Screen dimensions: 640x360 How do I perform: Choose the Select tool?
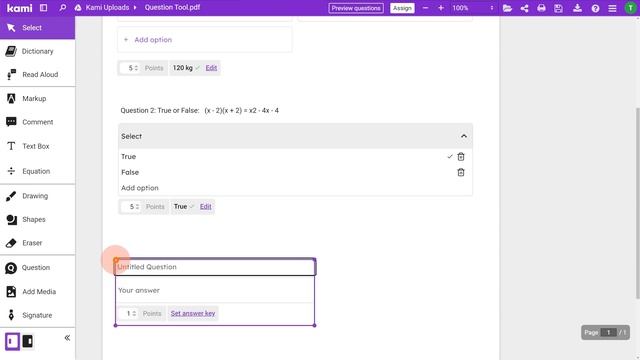coord(38,28)
